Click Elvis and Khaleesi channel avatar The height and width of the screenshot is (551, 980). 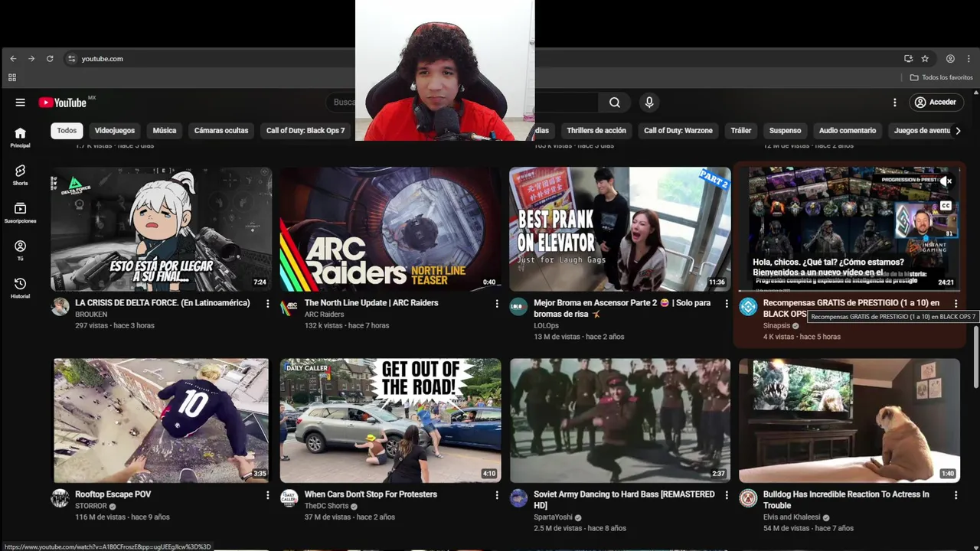(x=748, y=499)
